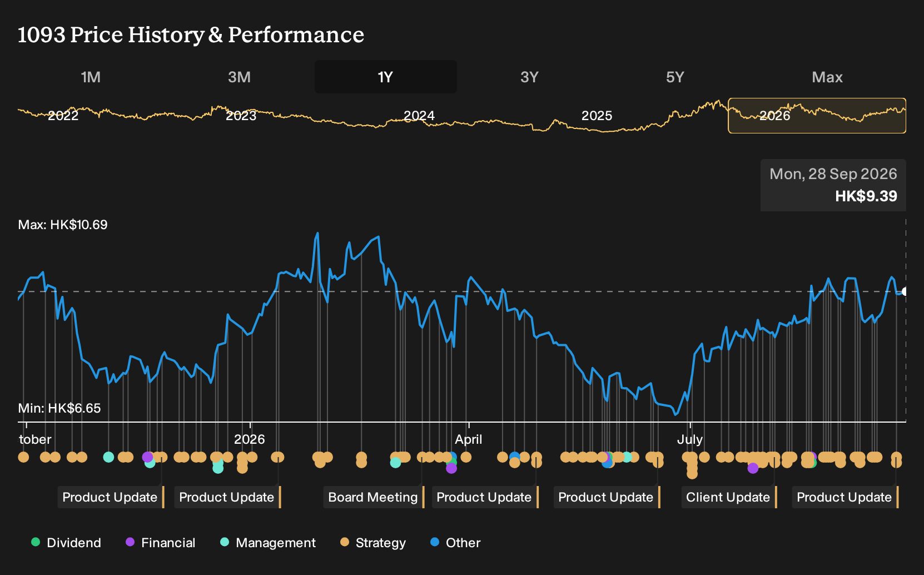Switch to the 5Y time range tab
924x575 pixels.
click(x=675, y=77)
